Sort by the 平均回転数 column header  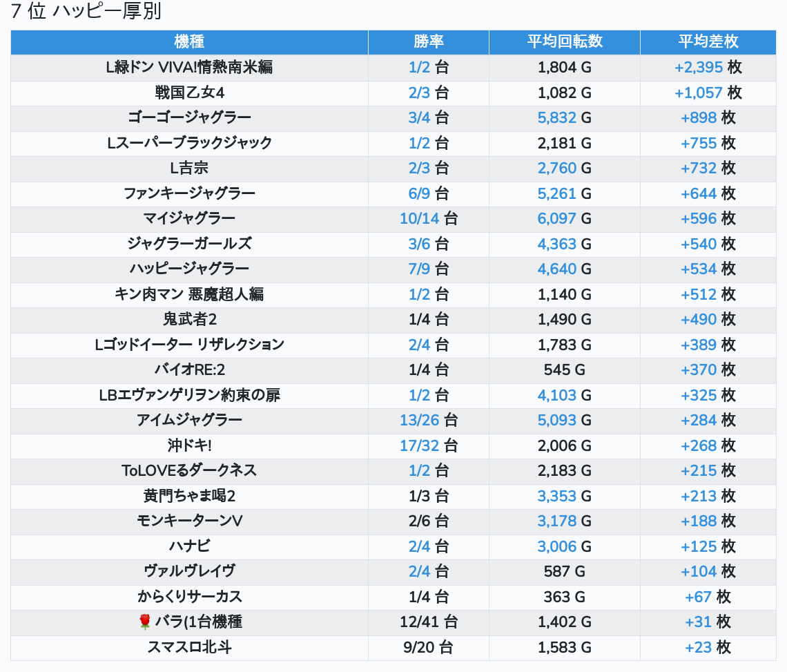click(565, 41)
